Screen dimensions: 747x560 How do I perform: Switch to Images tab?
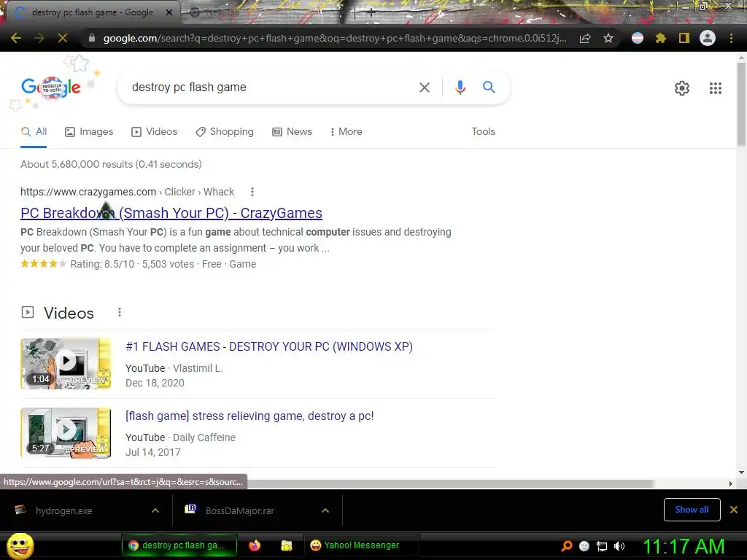[89, 132]
